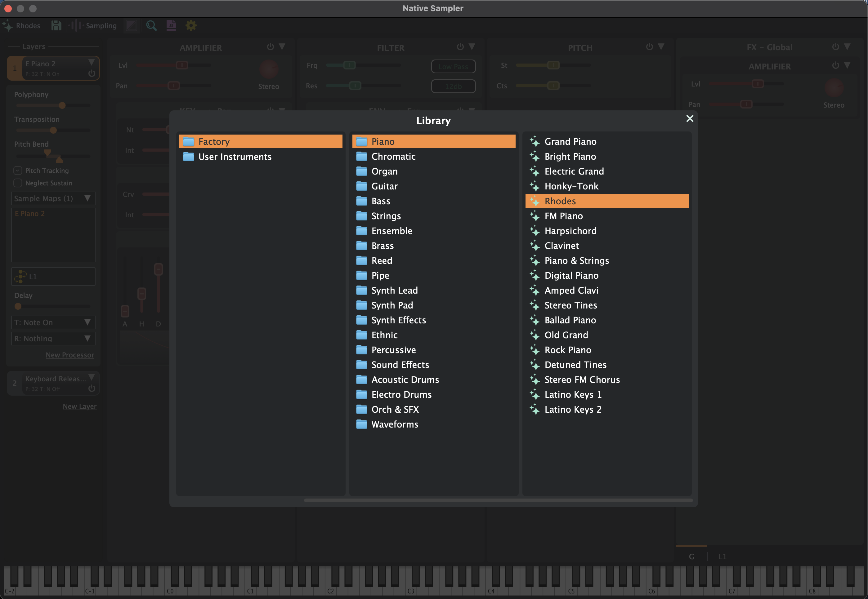Click the New Processor link

tap(70, 355)
